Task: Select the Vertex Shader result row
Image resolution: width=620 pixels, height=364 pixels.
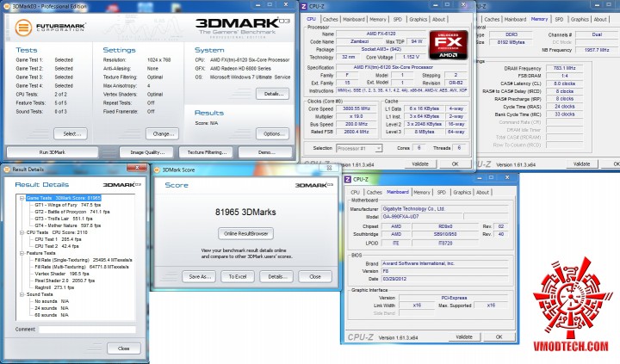Action: coord(62,274)
